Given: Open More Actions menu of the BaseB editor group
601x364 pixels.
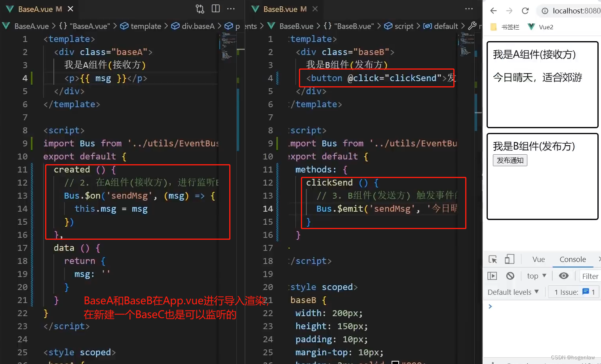Looking at the screenshot, I should [x=469, y=9].
